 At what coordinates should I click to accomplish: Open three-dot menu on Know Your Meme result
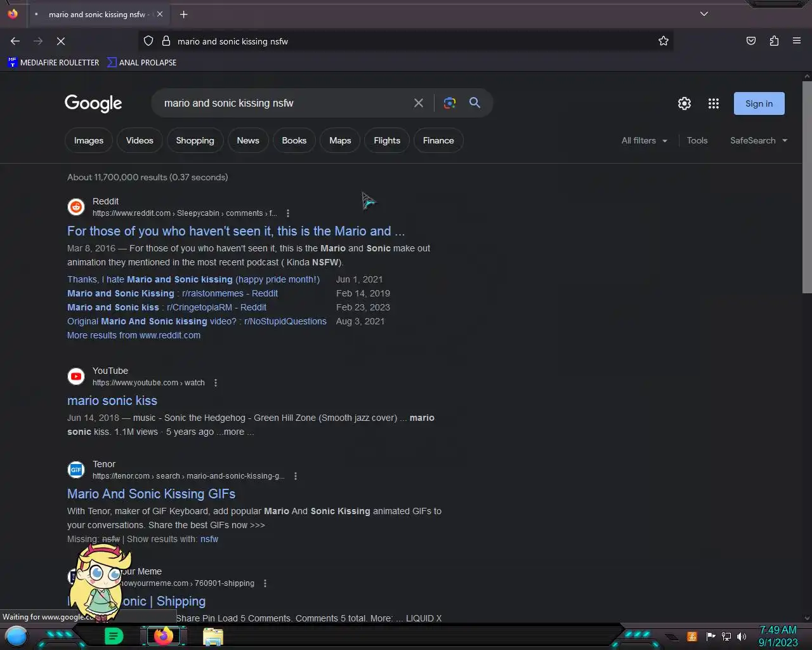[x=265, y=583]
